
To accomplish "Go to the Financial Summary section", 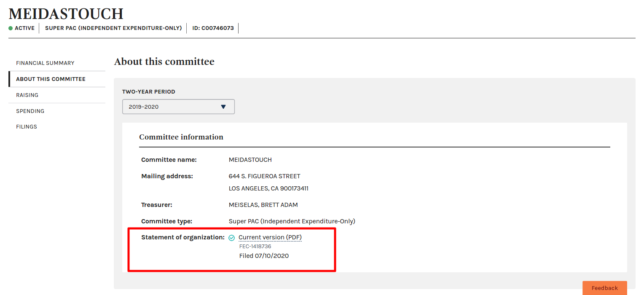I will 45,63.
